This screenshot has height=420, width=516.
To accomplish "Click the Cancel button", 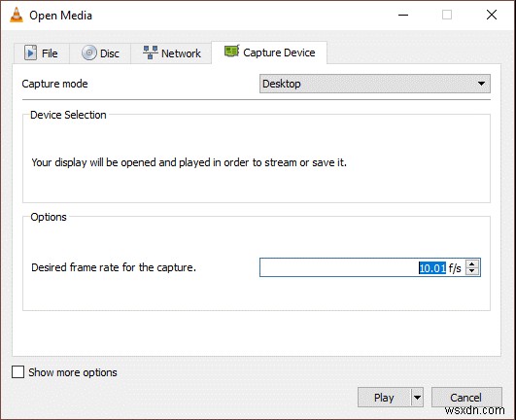I will tap(466, 398).
